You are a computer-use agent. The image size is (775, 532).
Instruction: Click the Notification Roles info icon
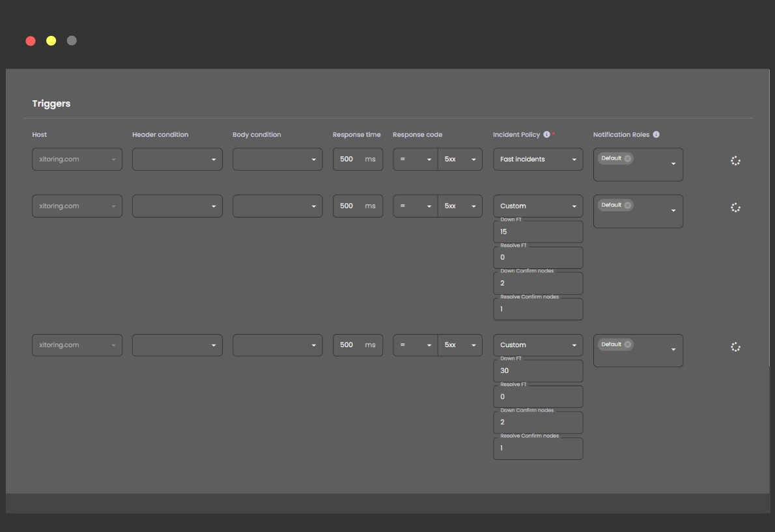[656, 134]
